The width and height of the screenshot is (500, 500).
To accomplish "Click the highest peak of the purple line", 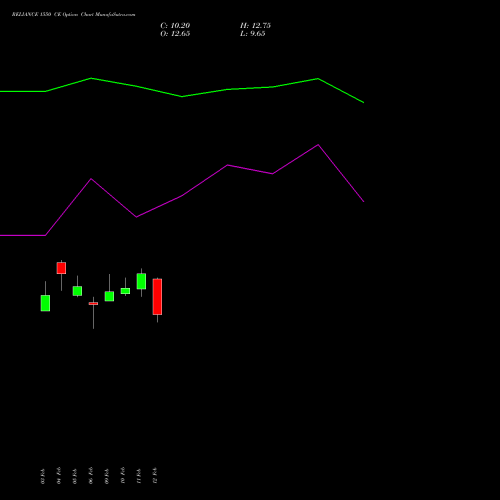I will 318,145.
